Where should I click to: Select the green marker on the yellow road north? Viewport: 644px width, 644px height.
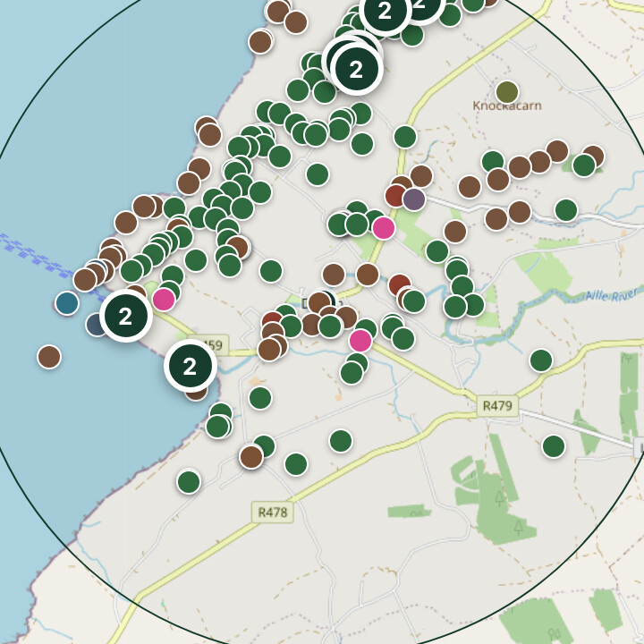(x=405, y=137)
